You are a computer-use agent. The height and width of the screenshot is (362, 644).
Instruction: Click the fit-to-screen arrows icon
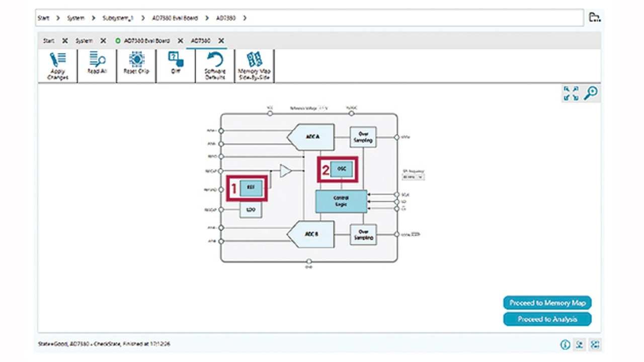[571, 93]
